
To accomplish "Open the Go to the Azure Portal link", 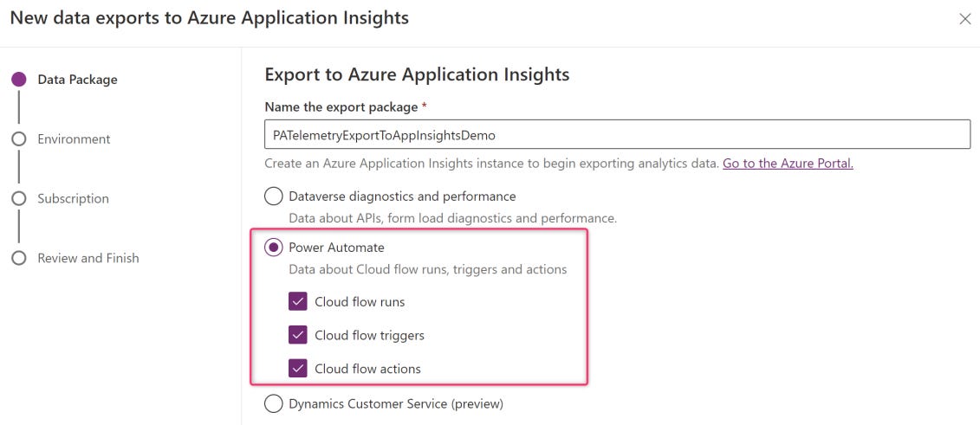I will pyautogui.click(x=788, y=164).
